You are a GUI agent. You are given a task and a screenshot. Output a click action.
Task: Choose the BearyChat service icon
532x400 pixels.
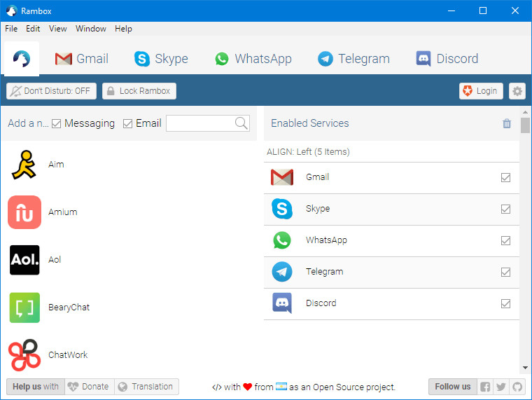tap(24, 308)
